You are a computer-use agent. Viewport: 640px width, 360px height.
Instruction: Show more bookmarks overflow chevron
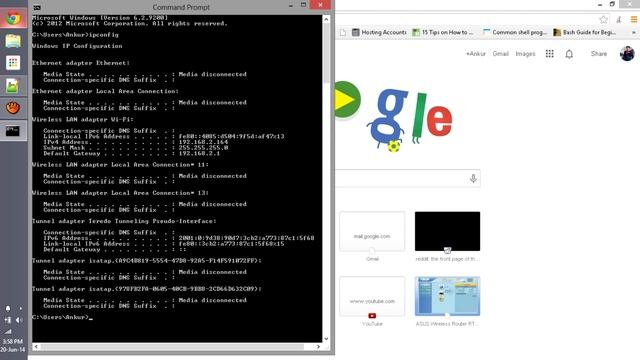point(634,32)
